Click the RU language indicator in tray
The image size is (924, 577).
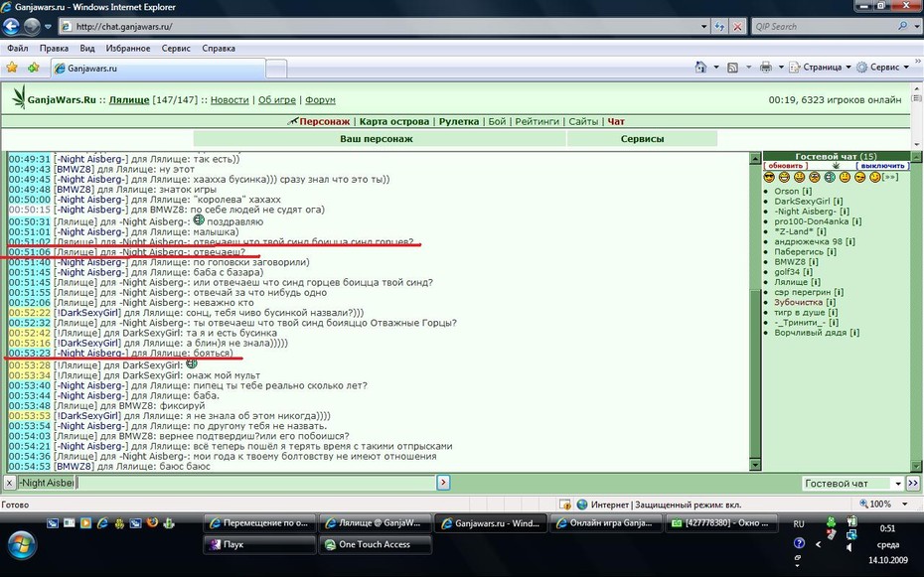point(799,523)
